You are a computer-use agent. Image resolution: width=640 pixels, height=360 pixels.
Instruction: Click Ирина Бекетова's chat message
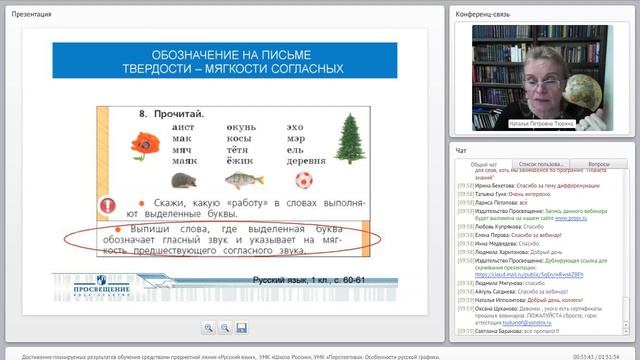[529, 186]
